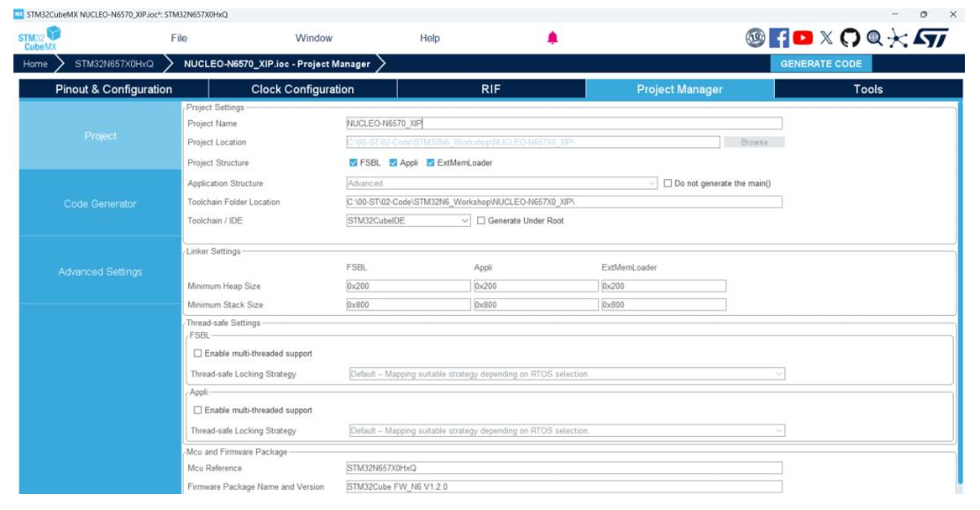980x510 pixels.
Task: Open the Window menu
Action: pos(314,38)
